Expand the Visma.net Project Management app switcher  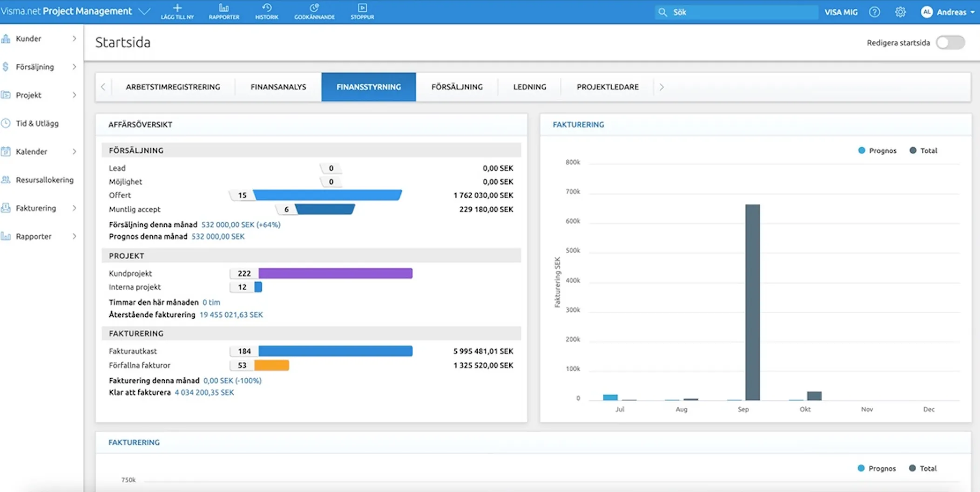tap(144, 11)
